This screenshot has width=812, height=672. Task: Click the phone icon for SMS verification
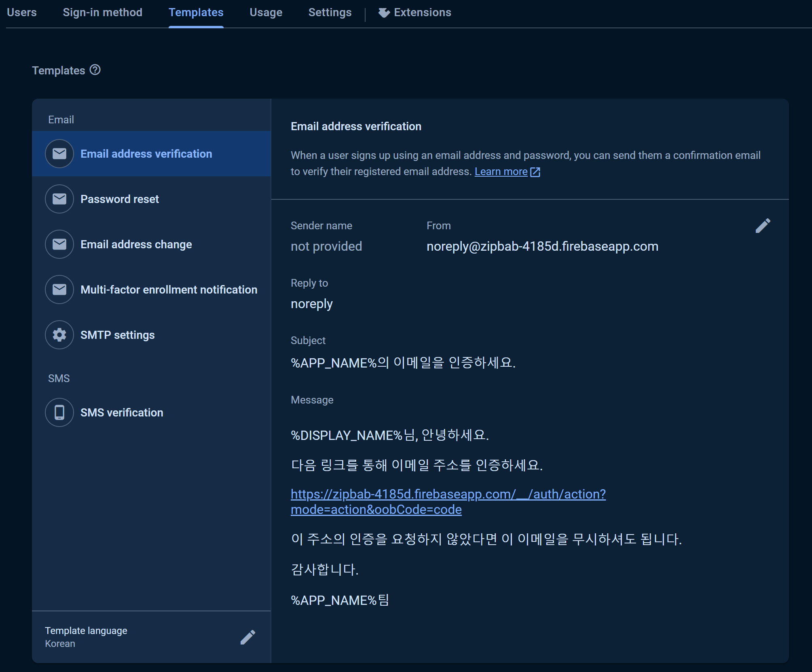click(59, 412)
